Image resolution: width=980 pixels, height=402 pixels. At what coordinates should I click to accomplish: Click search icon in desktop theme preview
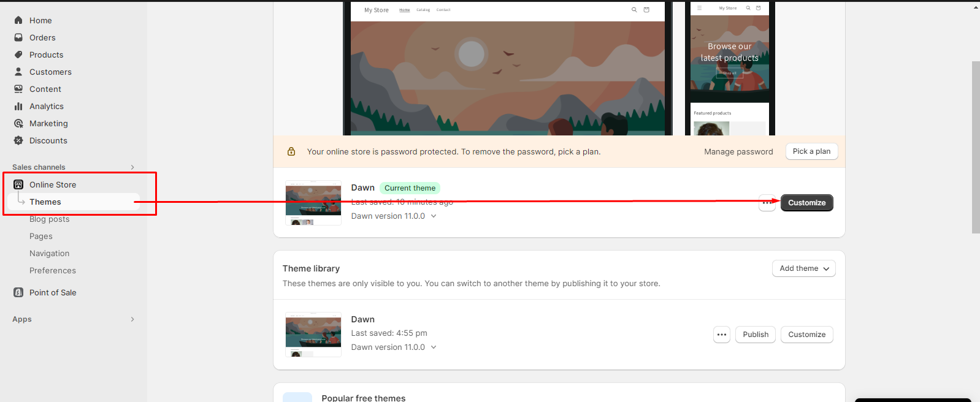pos(634,10)
